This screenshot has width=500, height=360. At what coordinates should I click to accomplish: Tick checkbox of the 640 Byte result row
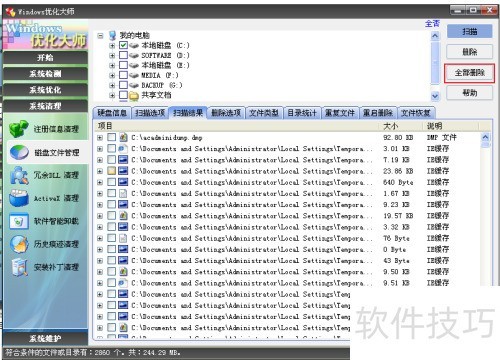point(112,182)
